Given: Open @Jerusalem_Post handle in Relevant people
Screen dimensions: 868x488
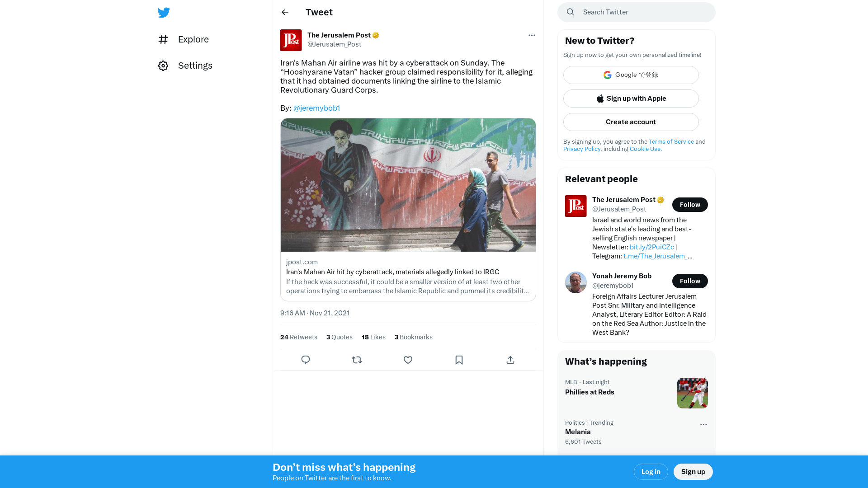Looking at the screenshot, I should coord(619,209).
